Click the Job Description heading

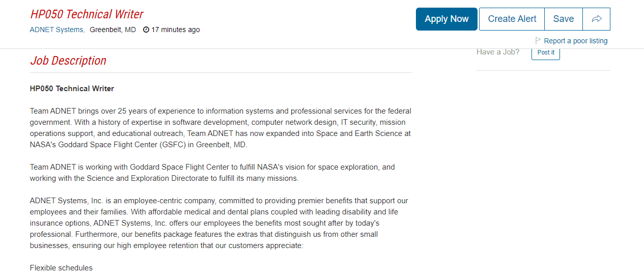(x=68, y=61)
